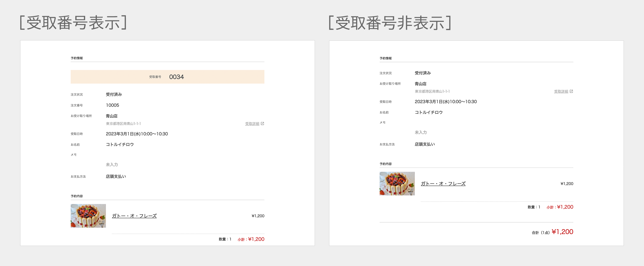Click the 未入力 memo value in the right panel
The width and height of the screenshot is (644, 266).
tap(421, 132)
